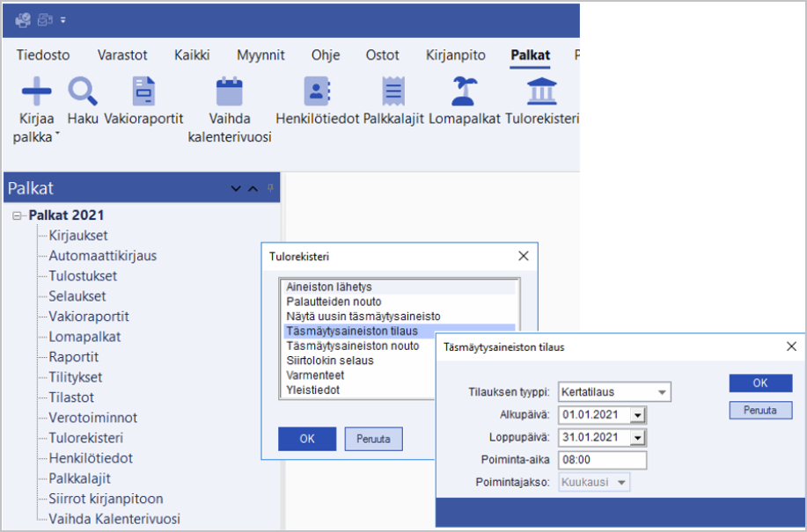Screen dimensions: 807x532
Task: Click Vaihda kalenterivuosi calendar icon
Action: click(x=229, y=91)
